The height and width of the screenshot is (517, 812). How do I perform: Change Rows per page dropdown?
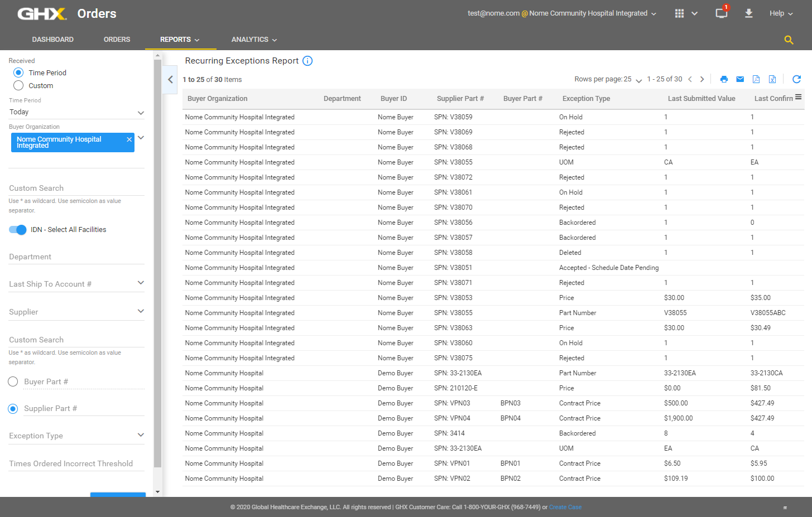pos(632,79)
